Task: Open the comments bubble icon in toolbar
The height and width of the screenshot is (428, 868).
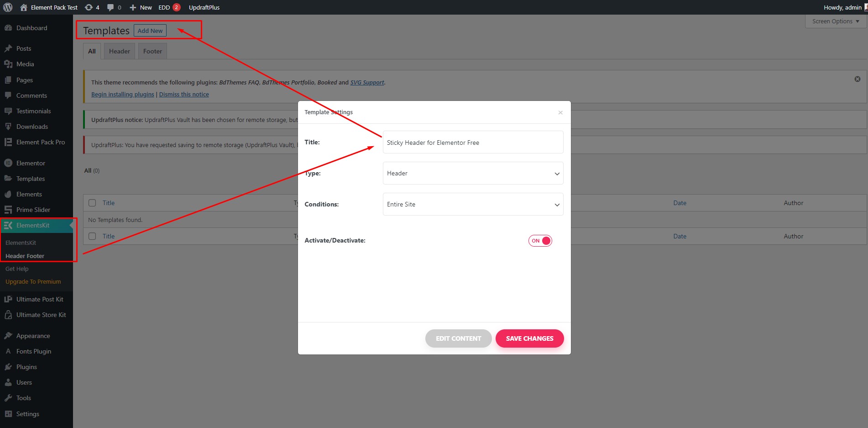Action: point(111,7)
